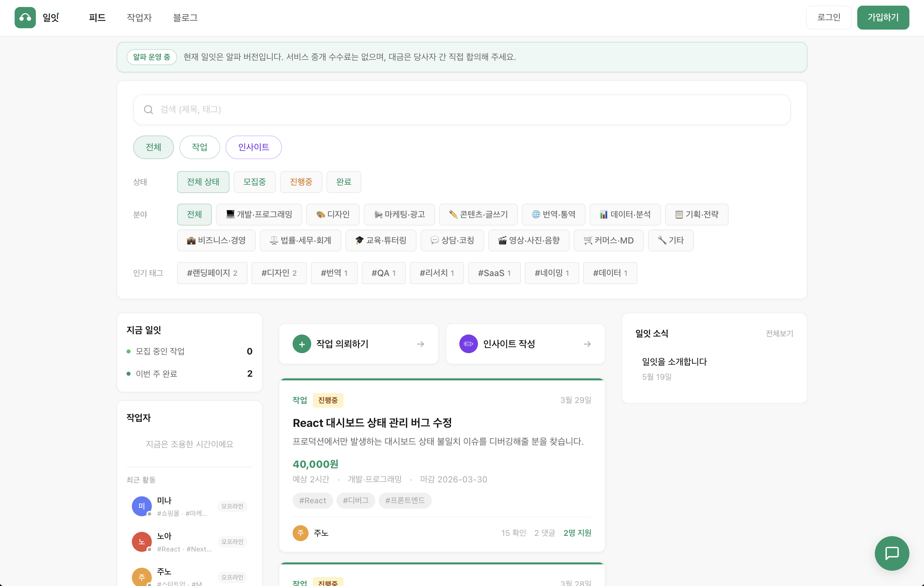Select the #데이터 popular tag

pyautogui.click(x=610, y=273)
